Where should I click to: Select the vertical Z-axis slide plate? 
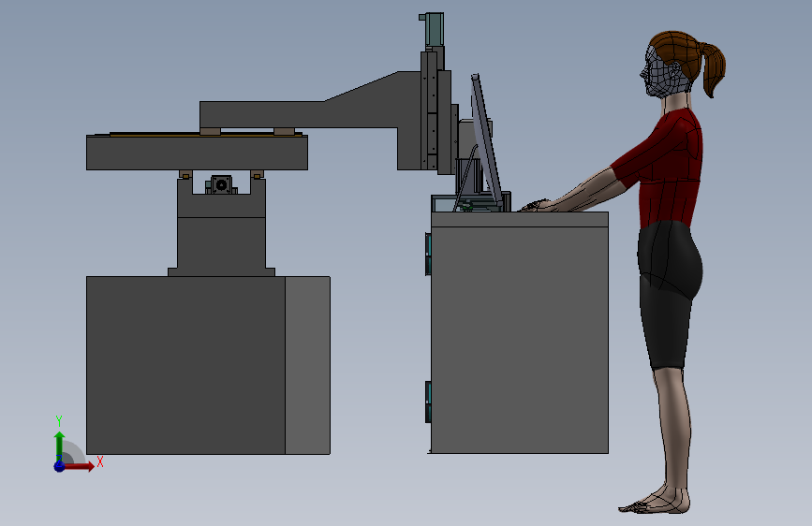click(444, 123)
